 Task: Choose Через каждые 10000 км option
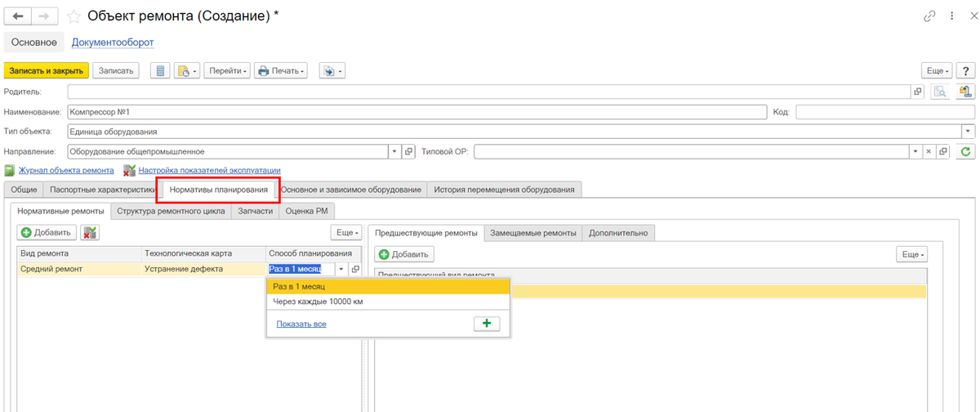point(388,301)
